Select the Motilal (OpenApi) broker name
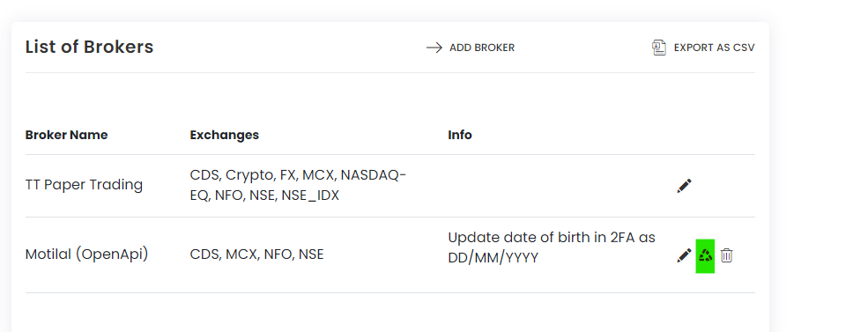Viewport: 868px width, 332px height. tap(87, 255)
